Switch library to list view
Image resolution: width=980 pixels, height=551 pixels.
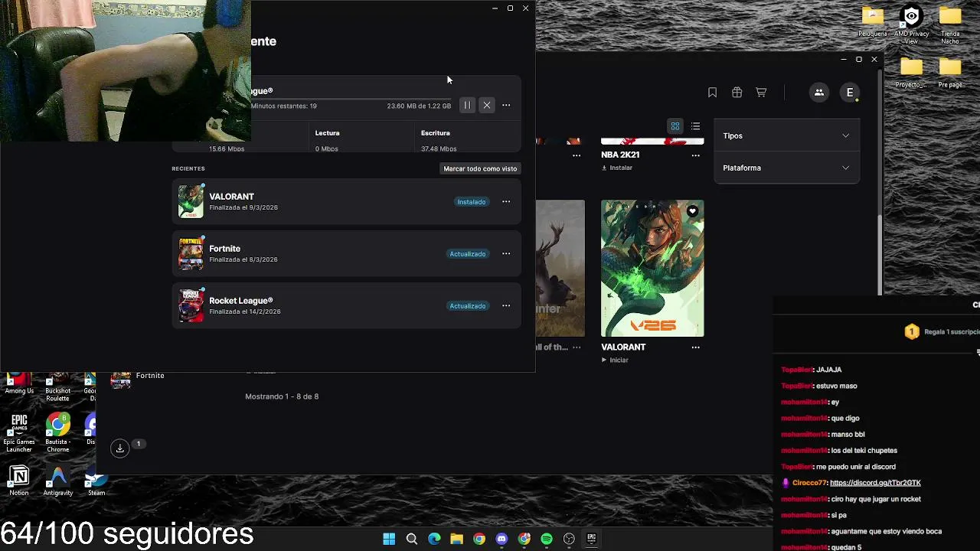coord(695,126)
